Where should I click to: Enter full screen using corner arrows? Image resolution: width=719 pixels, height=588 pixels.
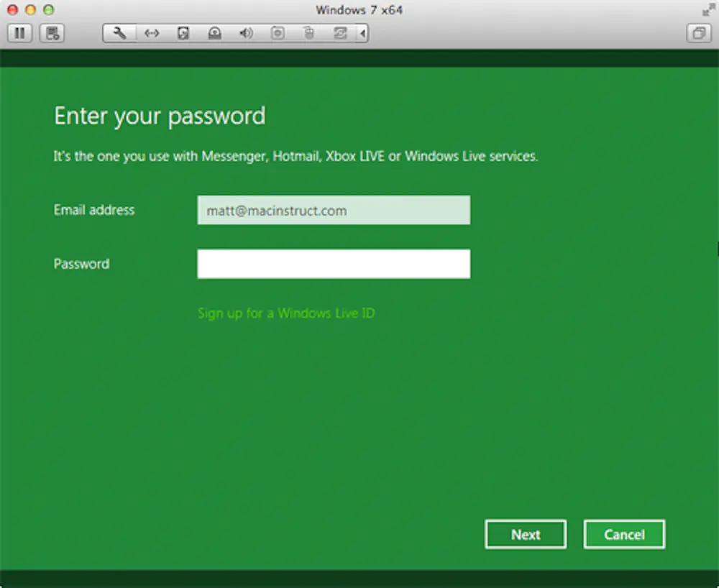pos(707,10)
